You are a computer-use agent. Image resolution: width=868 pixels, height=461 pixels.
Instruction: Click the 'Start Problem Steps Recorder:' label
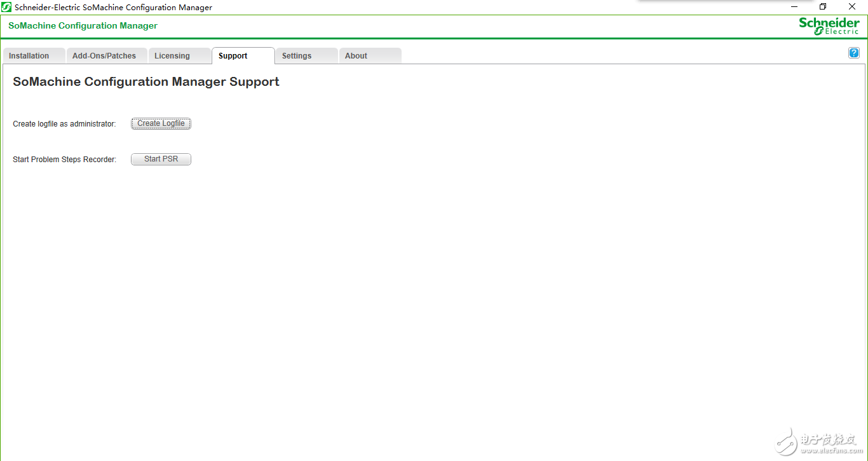[x=65, y=160]
